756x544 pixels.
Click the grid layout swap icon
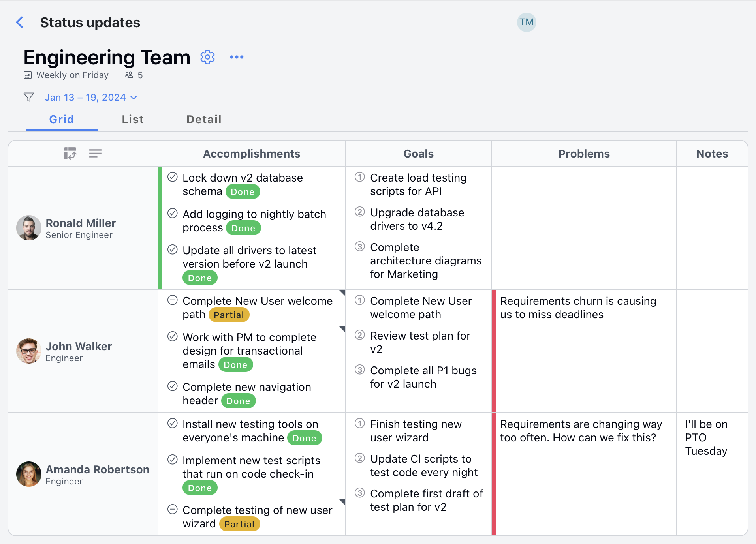pos(70,154)
